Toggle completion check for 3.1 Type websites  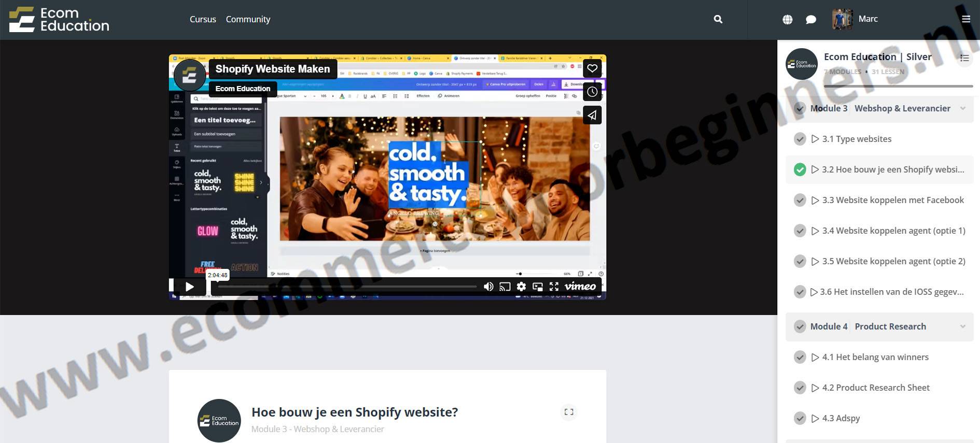(x=800, y=139)
